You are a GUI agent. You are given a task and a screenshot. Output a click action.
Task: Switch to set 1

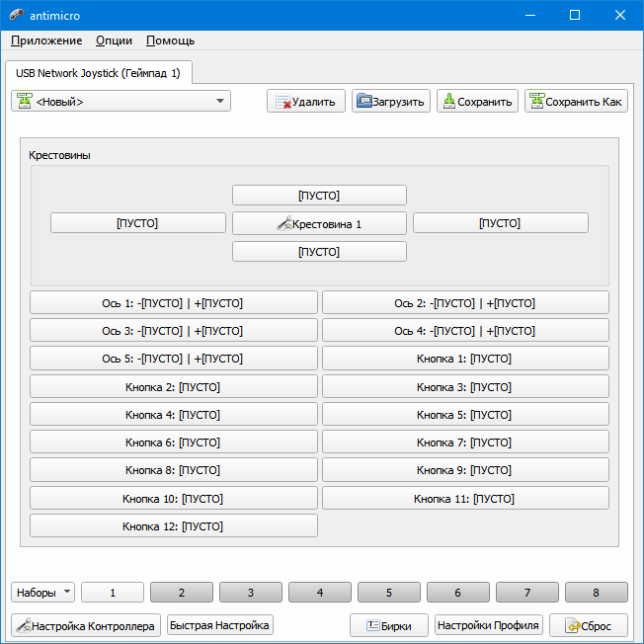pyautogui.click(x=113, y=593)
